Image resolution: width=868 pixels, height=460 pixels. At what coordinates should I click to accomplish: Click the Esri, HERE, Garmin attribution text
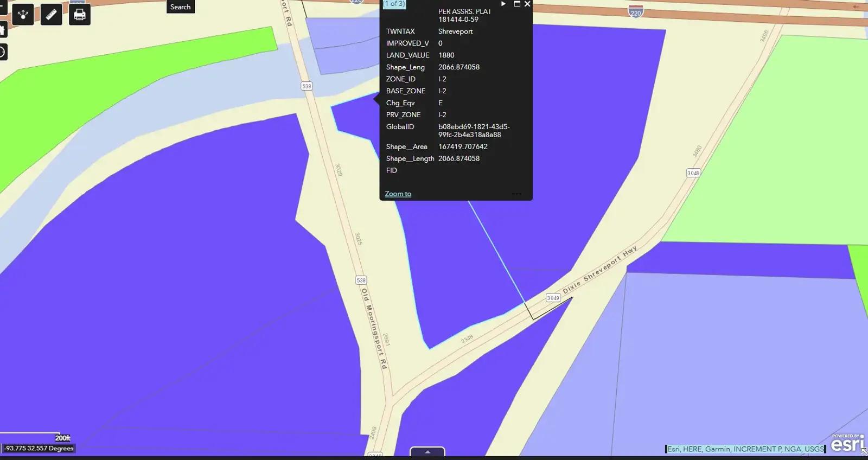coord(745,449)
